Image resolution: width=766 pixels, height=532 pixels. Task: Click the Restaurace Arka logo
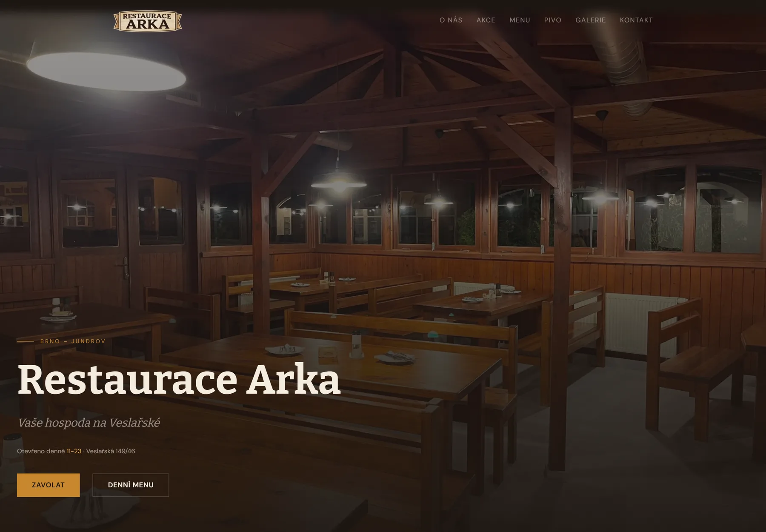pyautogui.click(x=148, y=21)
